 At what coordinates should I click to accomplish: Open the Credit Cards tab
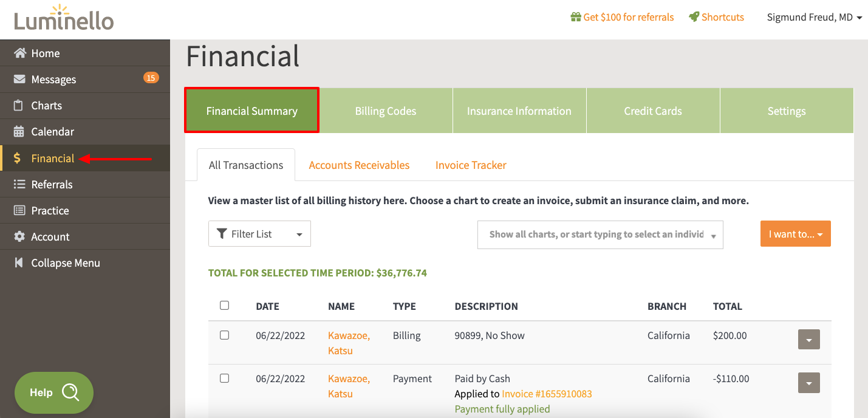click(653, 111)
